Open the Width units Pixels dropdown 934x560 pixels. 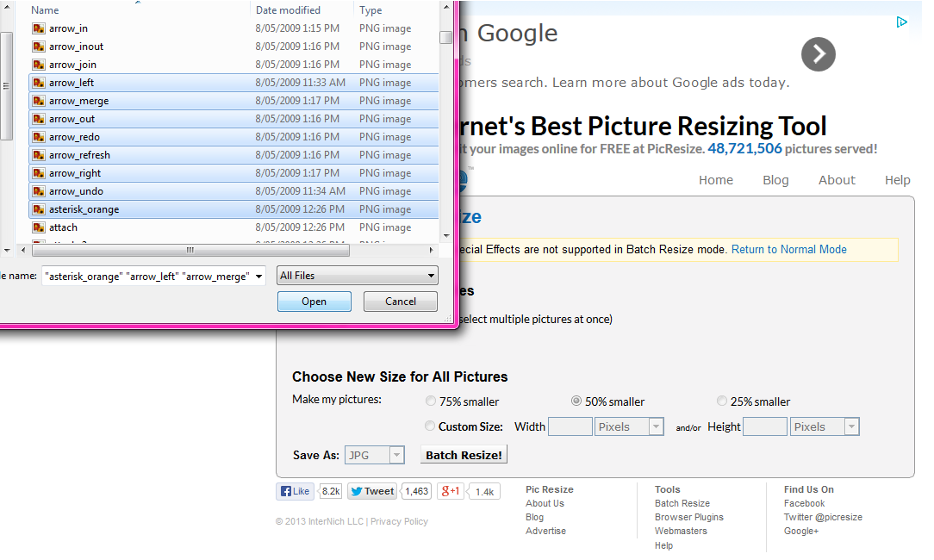[x=630, y=426]
